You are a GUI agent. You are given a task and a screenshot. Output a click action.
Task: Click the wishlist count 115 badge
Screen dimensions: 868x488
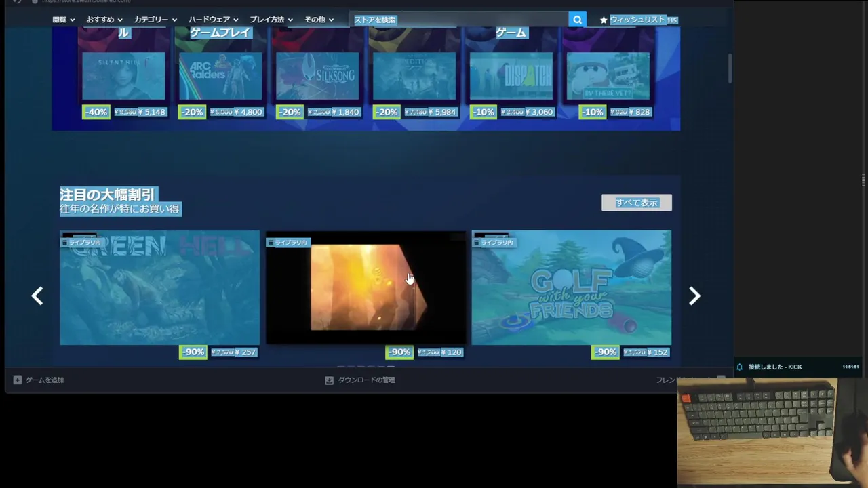tap(672, 20)
